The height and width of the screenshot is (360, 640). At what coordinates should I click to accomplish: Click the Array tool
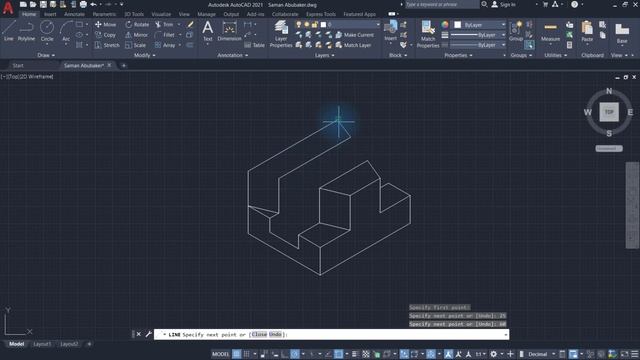tap(165, 45)
